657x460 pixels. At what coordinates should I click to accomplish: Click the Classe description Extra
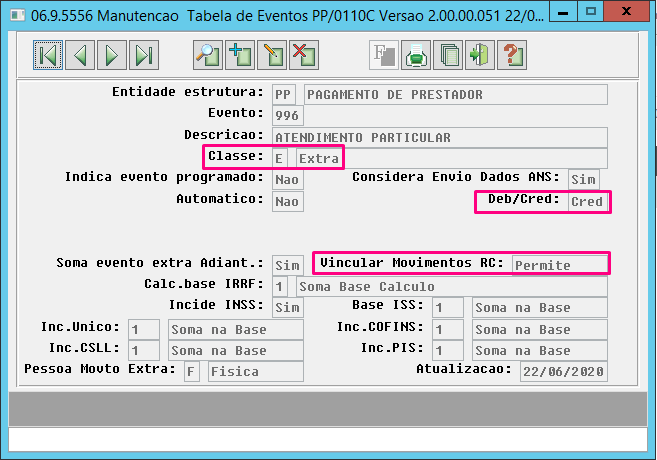452,159
